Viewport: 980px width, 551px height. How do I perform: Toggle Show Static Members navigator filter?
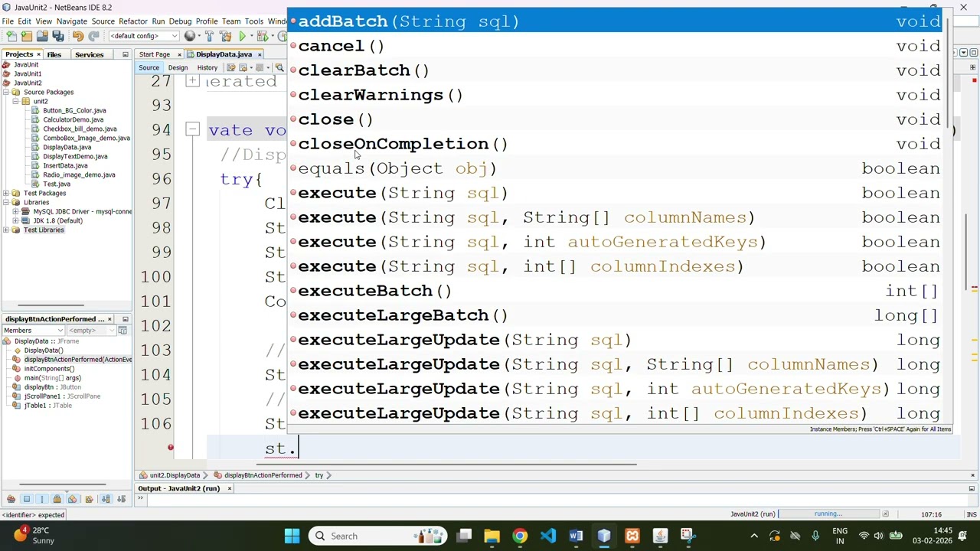click(41, 499)
